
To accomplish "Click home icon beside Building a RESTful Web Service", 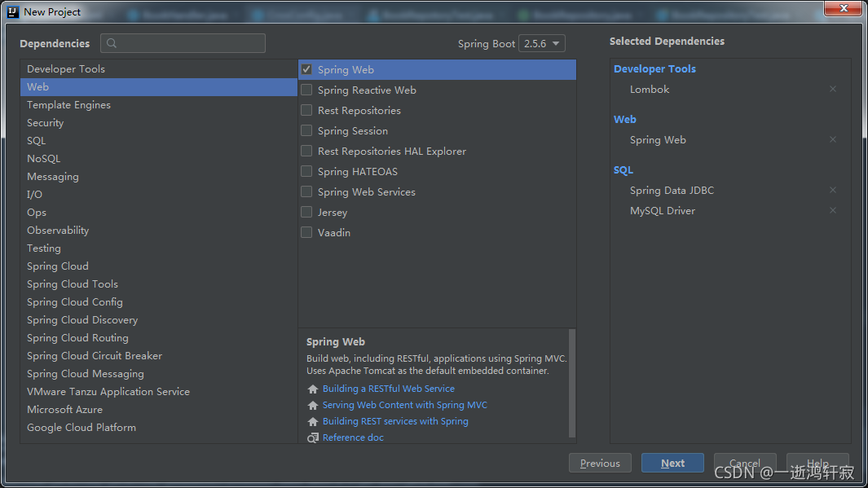I will [x=313, y=389].
